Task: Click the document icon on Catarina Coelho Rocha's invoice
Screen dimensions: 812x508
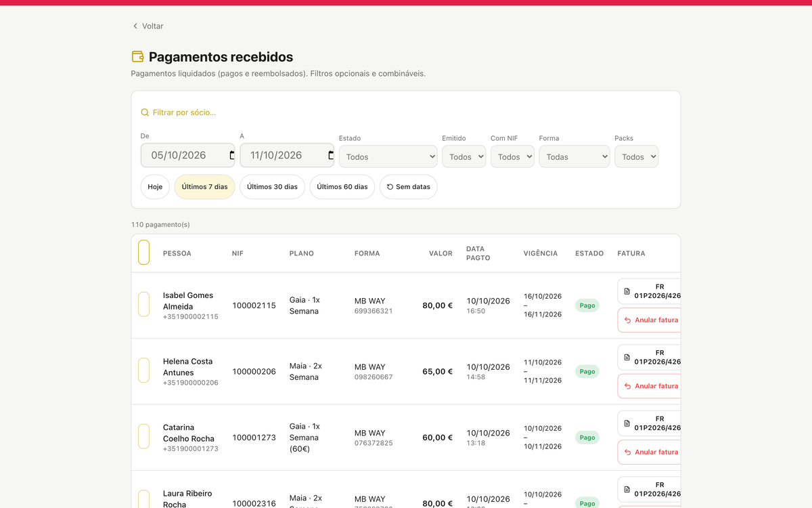Action: (x=627, y=423)
